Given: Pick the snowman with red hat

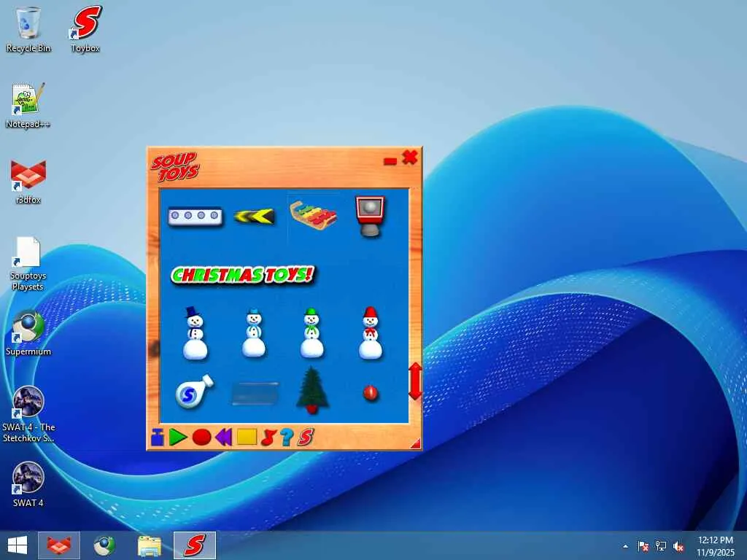Looking at the screenshot, I should click(x=370, y=332).
